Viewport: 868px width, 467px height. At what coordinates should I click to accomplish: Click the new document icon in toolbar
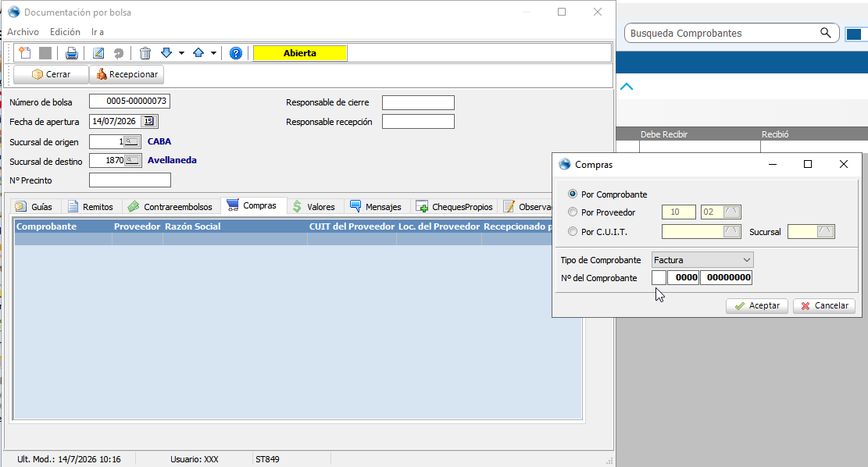[x=25, y=53]
